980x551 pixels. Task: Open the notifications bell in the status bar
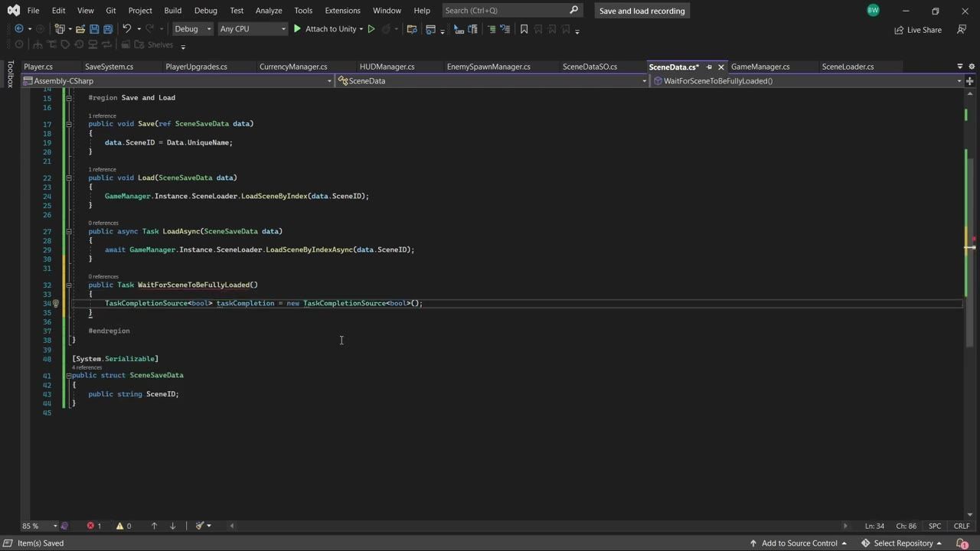(x=962, y=543)
